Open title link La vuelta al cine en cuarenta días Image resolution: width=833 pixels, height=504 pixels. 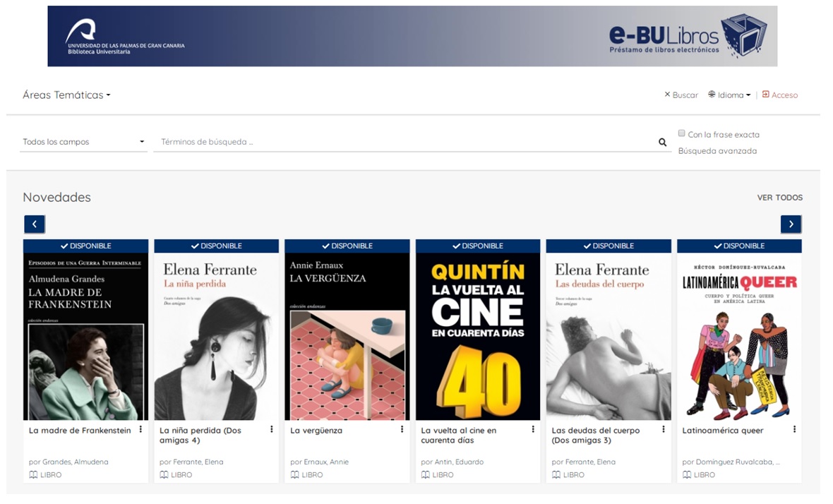click(x=458, y=436)
